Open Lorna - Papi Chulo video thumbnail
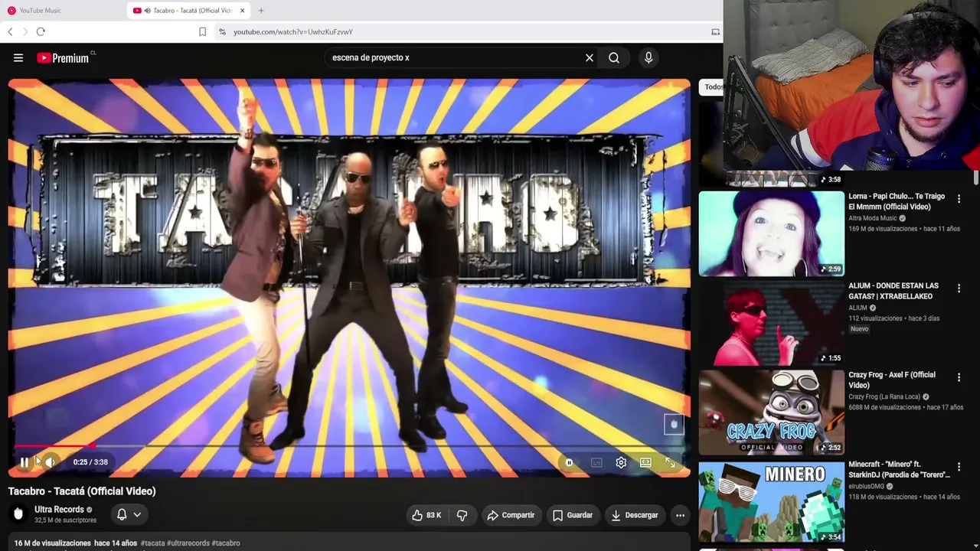This screenshot has width=980, height=551. point(771,233)
